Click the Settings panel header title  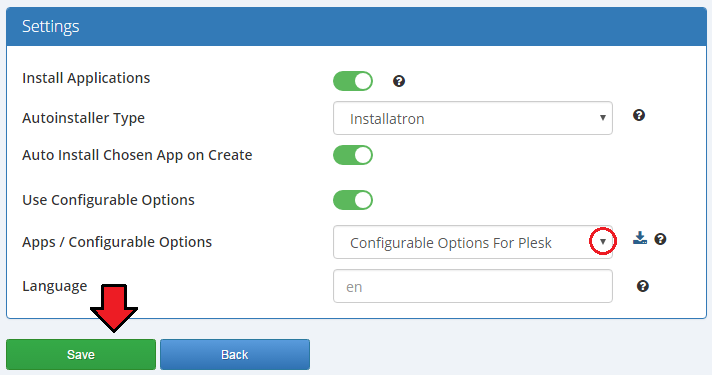tap(51, 26)
